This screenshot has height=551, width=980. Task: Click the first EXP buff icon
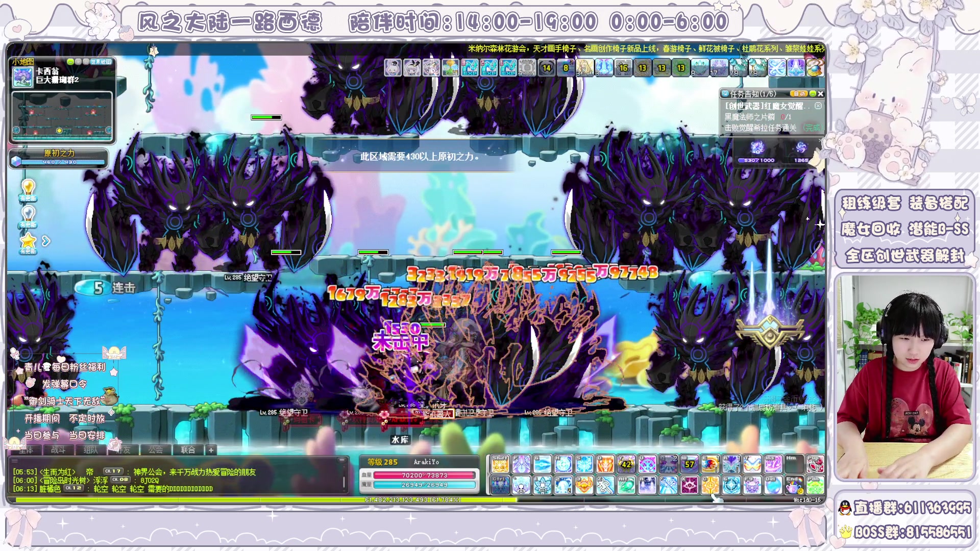click(470, 67)
